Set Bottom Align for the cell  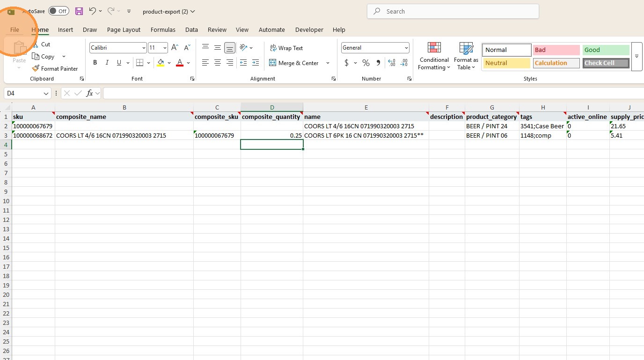pos(230,48)
